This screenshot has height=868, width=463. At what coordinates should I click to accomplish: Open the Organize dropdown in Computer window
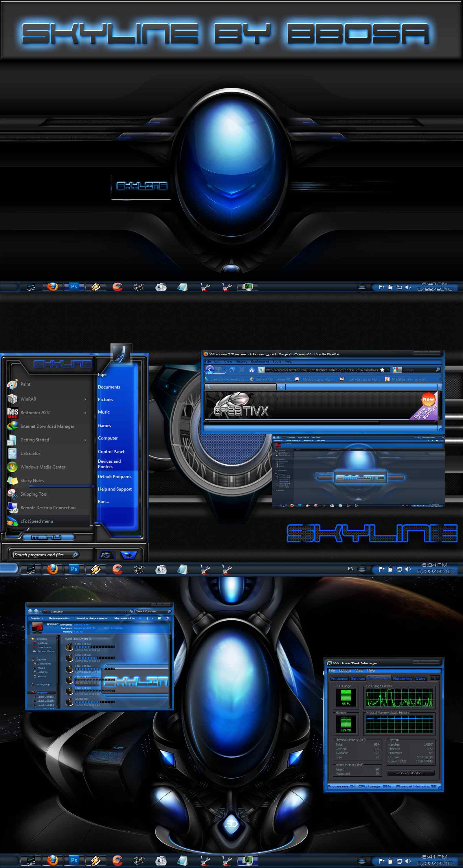click(x=37, y=618)
